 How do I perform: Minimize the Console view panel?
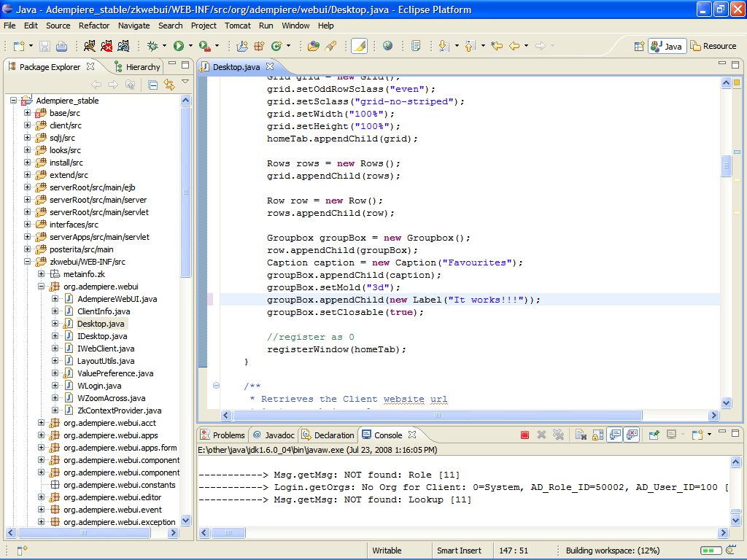coord(722,432)
